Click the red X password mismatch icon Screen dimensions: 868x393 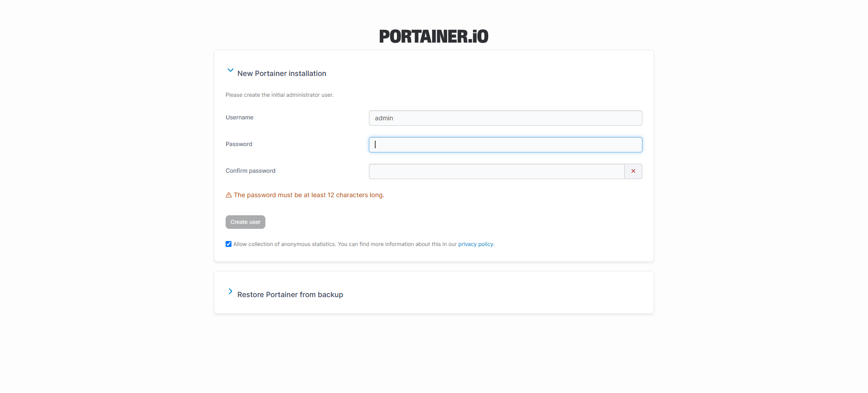633,171
